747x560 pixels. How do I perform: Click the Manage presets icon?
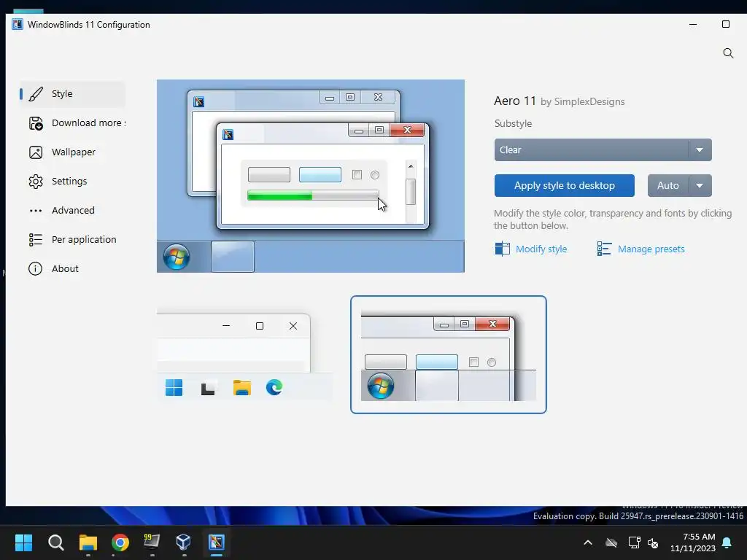pyautogui.click(x=604, y=249)
